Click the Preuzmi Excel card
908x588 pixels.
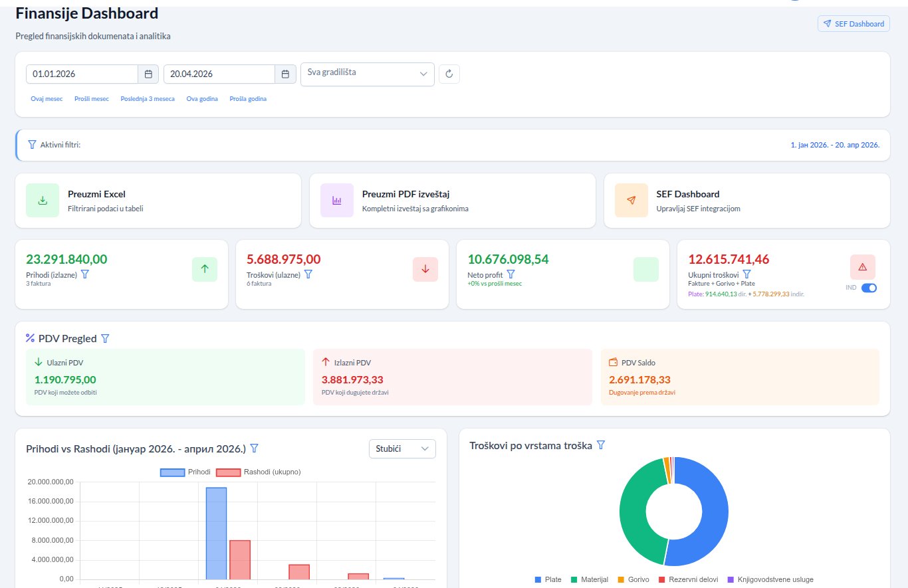[x=158, y=201]
